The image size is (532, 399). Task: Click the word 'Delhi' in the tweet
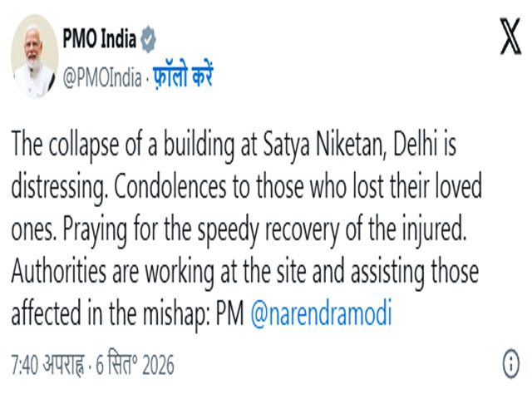415,144
